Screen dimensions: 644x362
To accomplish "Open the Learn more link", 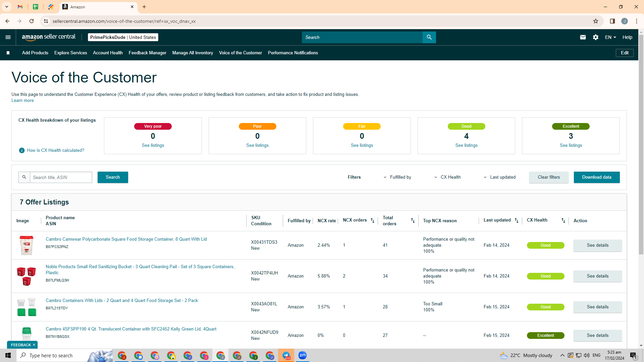I will click(22, 101).
